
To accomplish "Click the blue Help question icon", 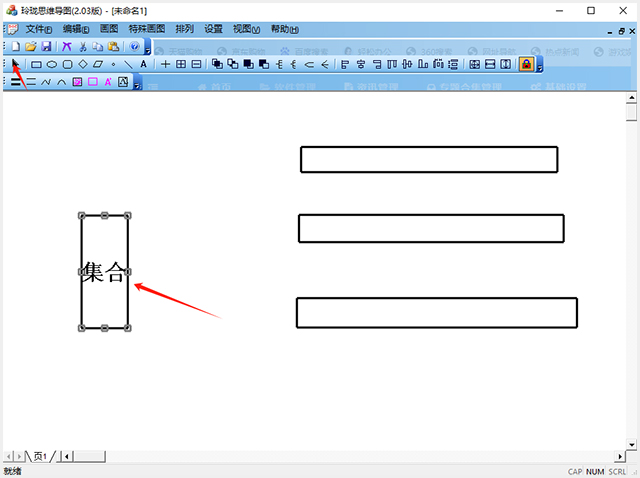I will tap(135, 47).
